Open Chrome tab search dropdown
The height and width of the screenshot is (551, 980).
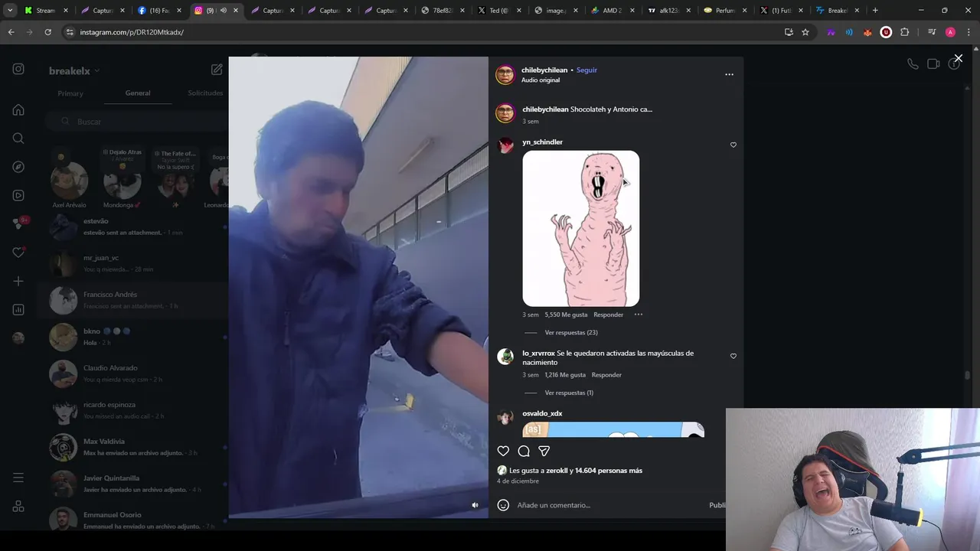(10, 11)
